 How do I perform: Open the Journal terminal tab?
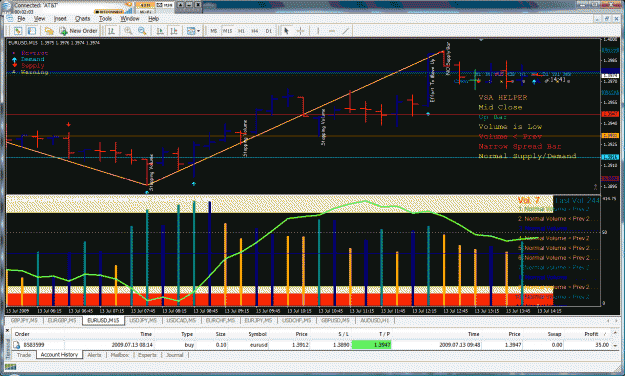point(175,355)
